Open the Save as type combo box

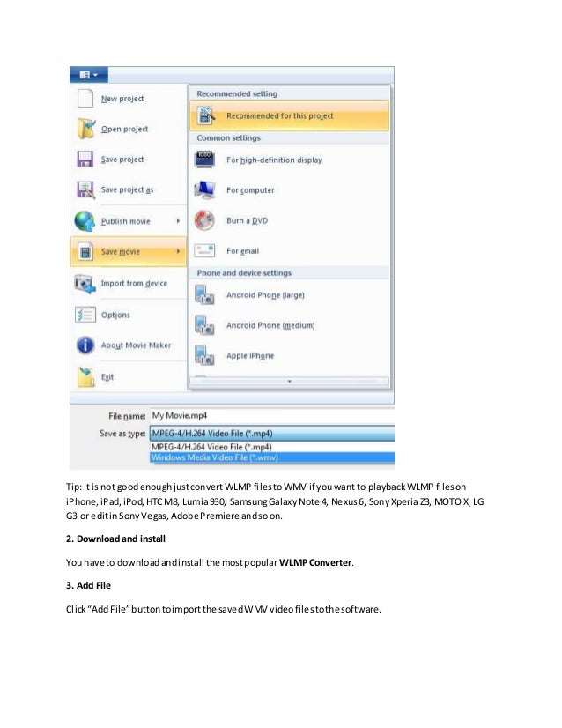272,433
